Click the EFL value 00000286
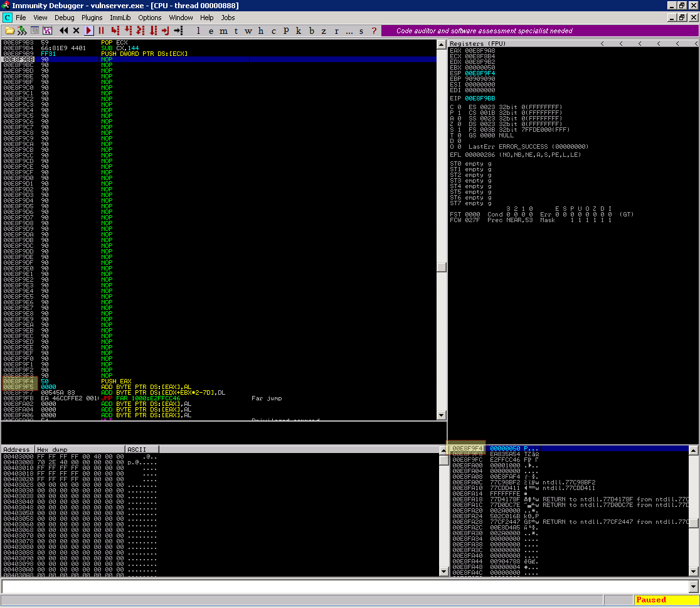Screen dimensions: 700x608 pyautogui.click(x=480, y=155)
